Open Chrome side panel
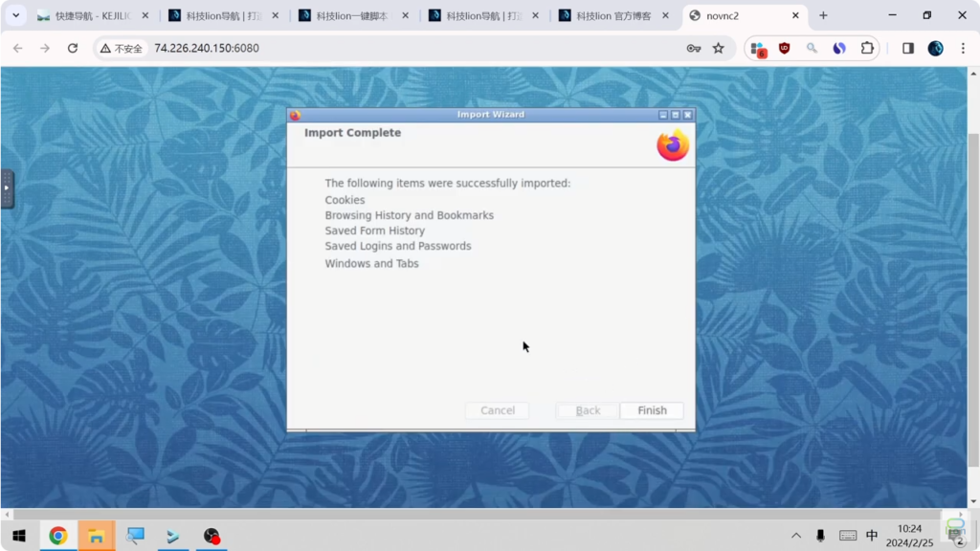Image resolution: width=980 pixels, height=551 pixels. (x=908, y=48)
